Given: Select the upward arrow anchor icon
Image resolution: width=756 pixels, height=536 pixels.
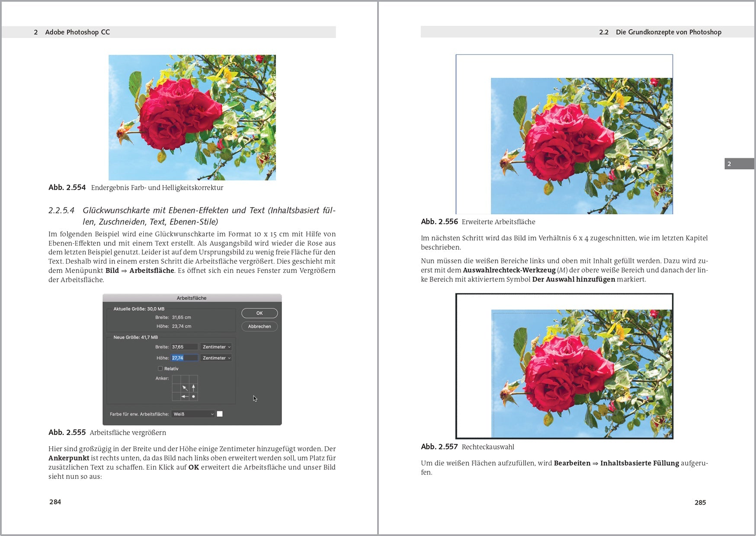Looking at the screenshot, I should click(193, 388).
